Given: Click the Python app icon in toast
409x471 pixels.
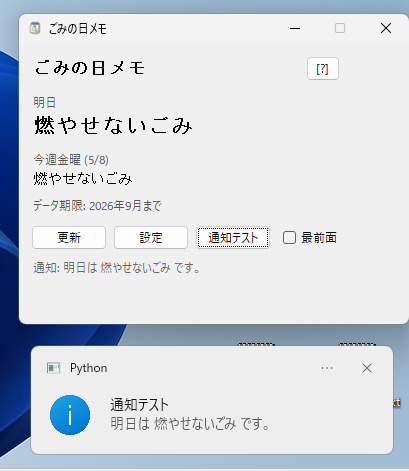Looking at the screenshot, I should tap(53, 368).
